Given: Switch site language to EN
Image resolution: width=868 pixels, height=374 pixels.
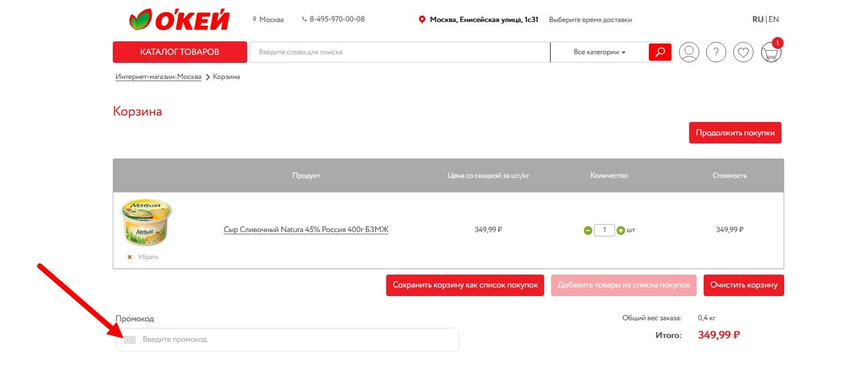Looking at the screenshot, I should tap(774, 19).
